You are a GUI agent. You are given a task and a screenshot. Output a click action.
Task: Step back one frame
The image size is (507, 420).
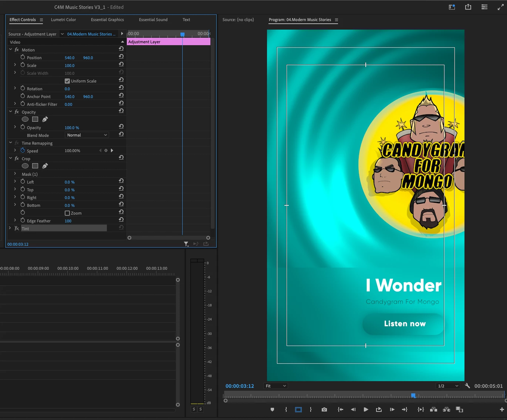coord(353,410)
